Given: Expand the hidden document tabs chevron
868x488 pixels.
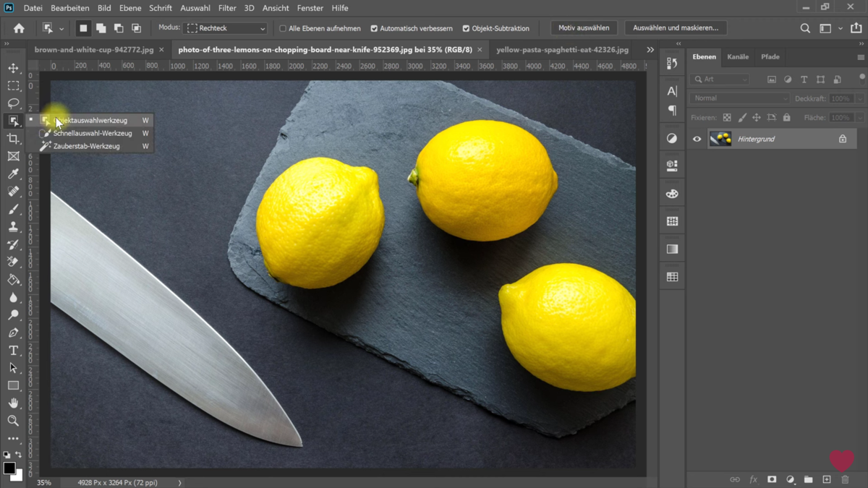Looking at the screenshot, I should tap(650, 49).
